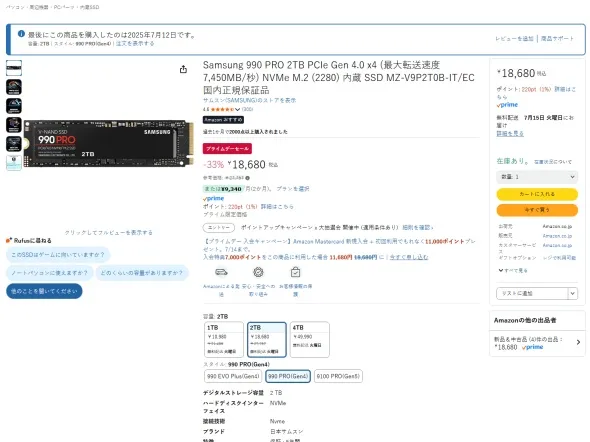Click the Samsung store link
590x442 pixels.
249,100
